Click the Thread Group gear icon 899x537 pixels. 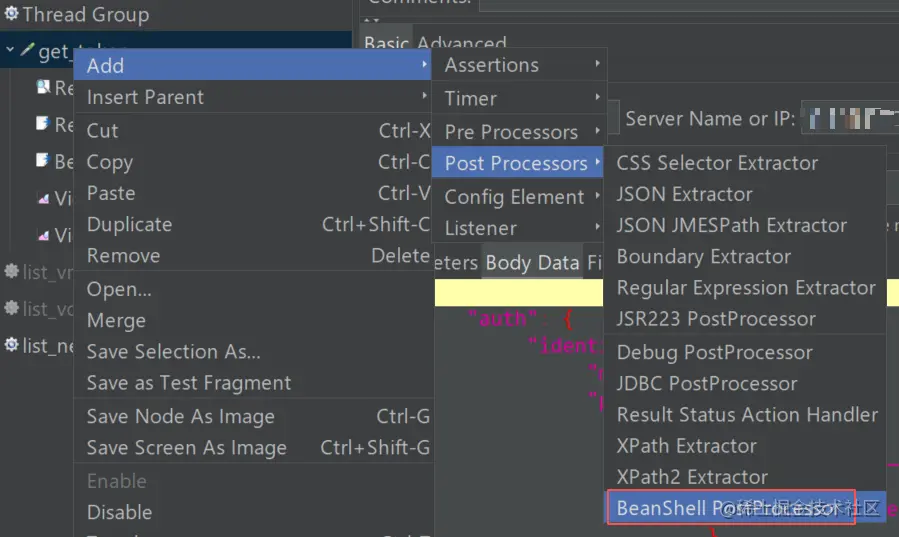[x=11, y=13]
